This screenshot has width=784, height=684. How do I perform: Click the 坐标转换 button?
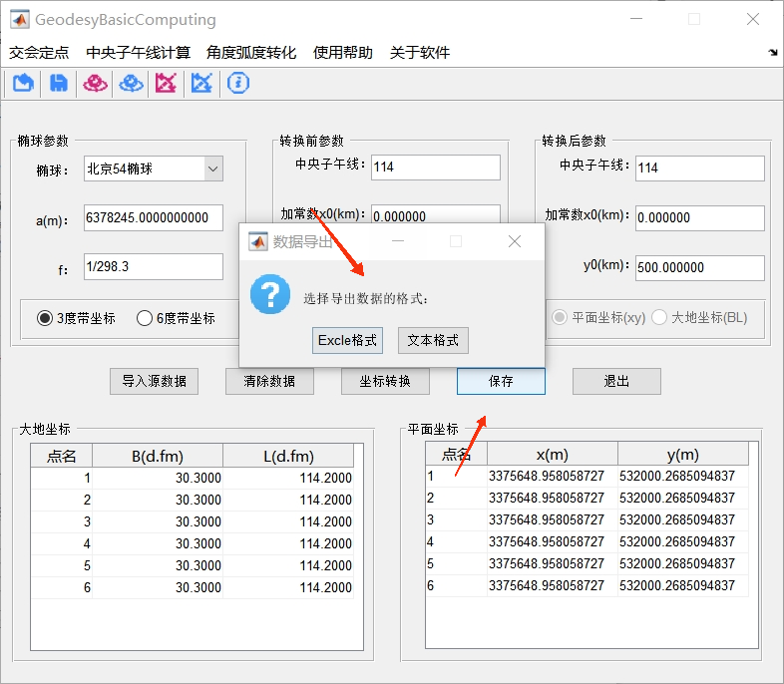[x=385, y=381]
